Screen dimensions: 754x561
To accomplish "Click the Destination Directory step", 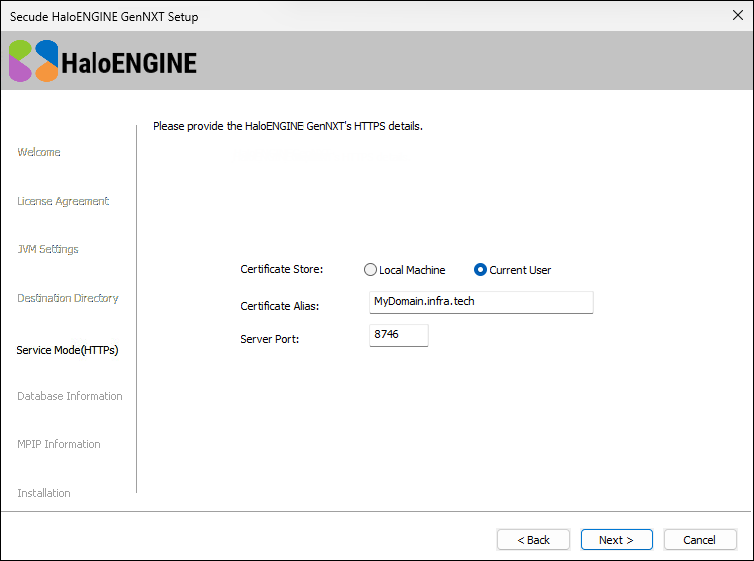I will (x=68, y=298).
